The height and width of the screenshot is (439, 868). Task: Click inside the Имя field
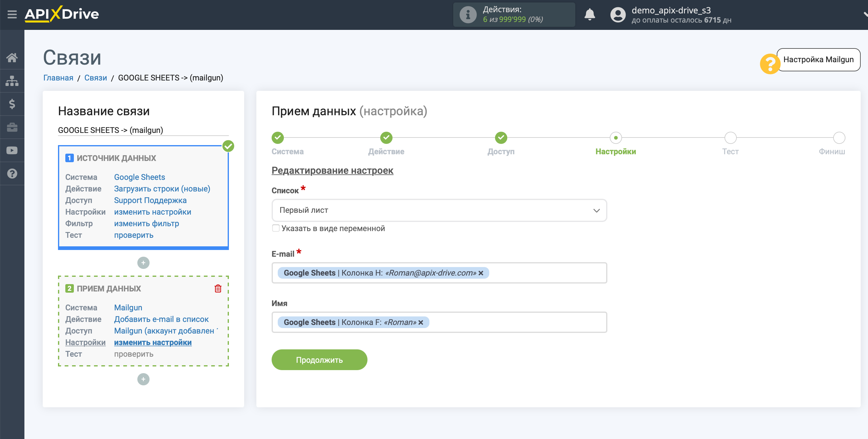[x=439, y=323]
